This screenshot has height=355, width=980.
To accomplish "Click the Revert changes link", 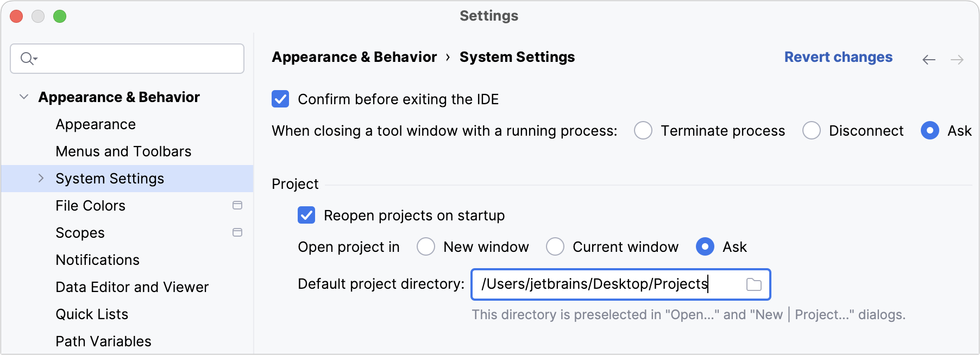I will (838, 57).
